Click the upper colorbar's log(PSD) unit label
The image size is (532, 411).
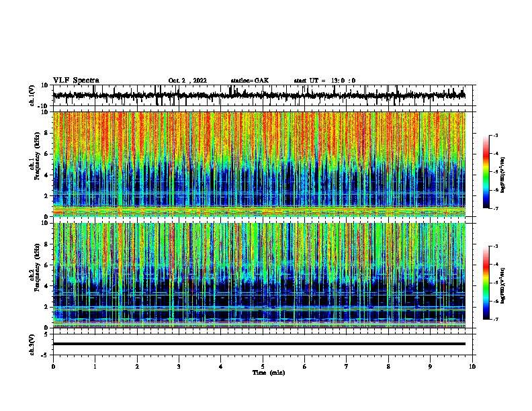tap(502, 175)
